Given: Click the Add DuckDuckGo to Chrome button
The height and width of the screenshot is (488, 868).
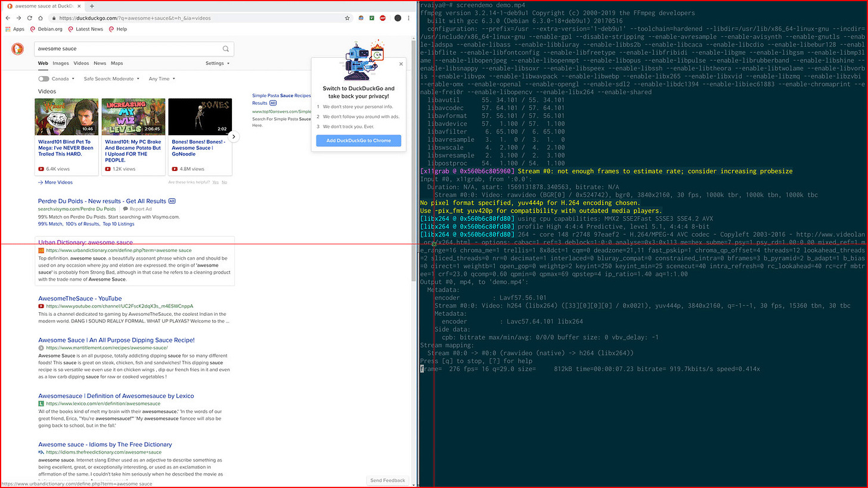Looking at the screenshot, I should pyautogui.click(x=358, y=141).
